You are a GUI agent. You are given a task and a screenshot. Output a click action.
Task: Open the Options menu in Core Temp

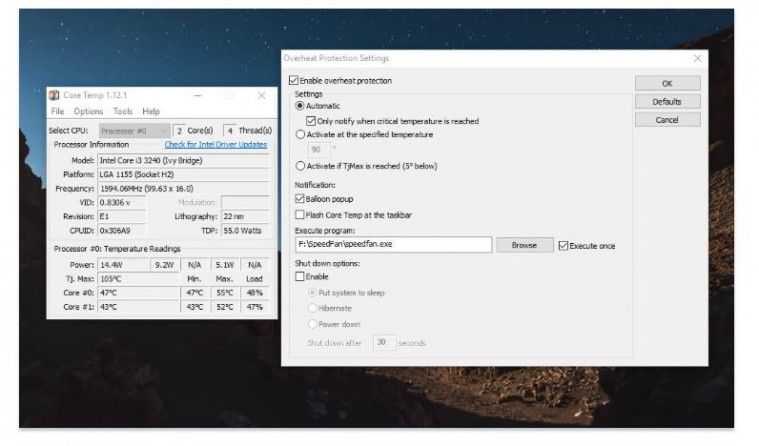pyautogui.click(x=88, y=111)
